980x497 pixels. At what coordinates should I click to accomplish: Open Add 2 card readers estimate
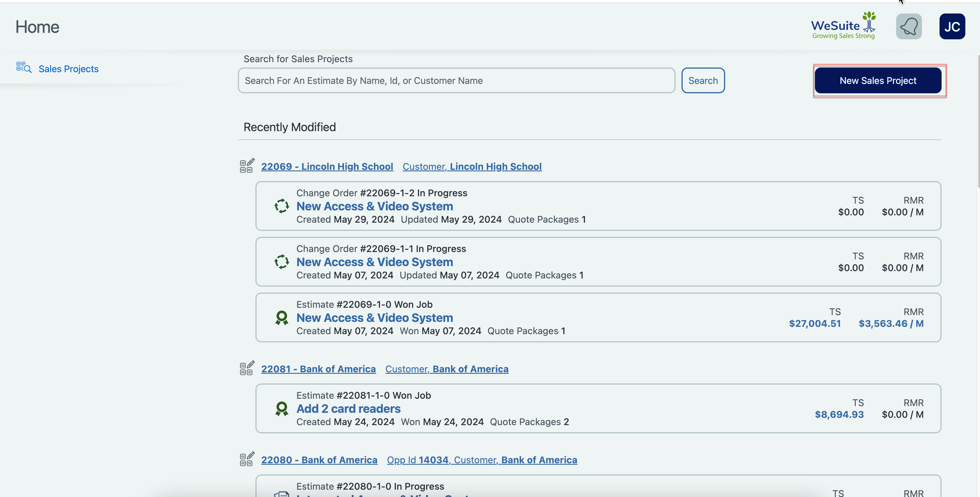point(348,409)
